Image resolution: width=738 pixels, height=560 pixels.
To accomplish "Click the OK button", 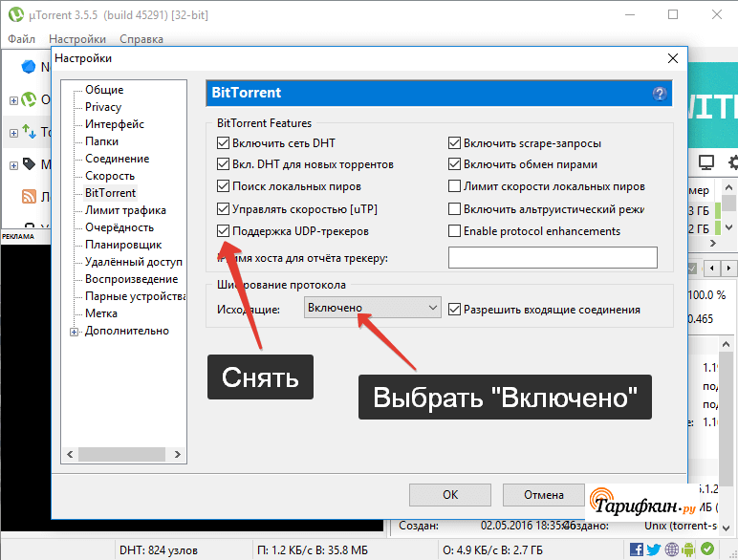I will pos(450,495).
